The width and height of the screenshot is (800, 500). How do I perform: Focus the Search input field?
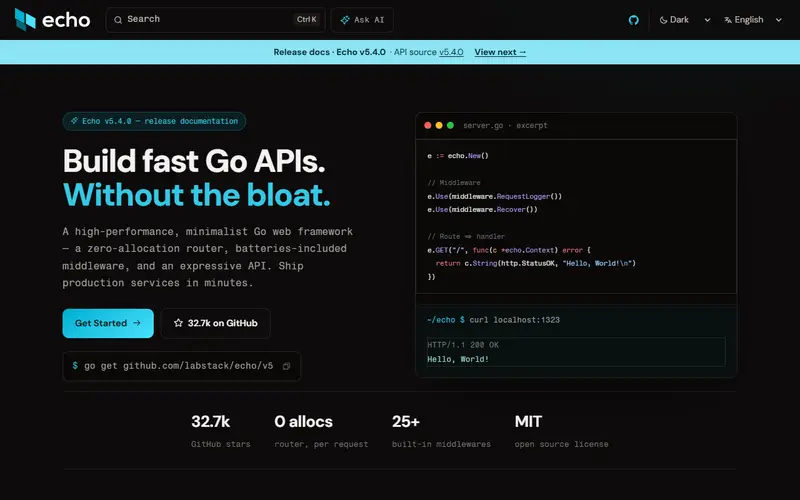click(215, 20)
